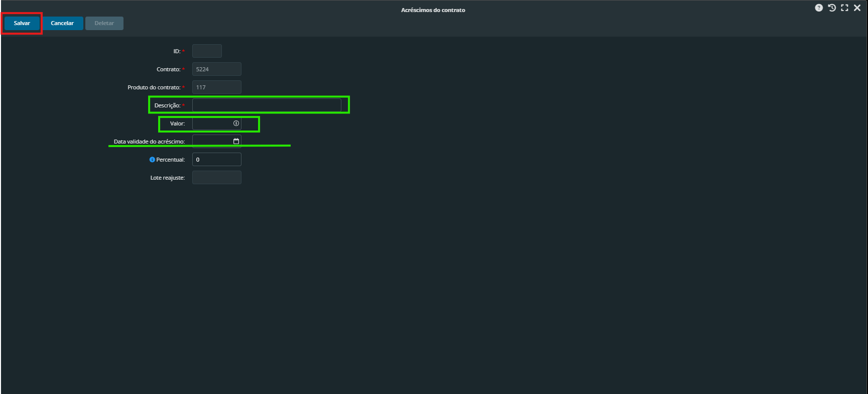Screen dimensions: 868x394
Task: Click the currency icon in Valor field
Action: [x=236, y=123]
